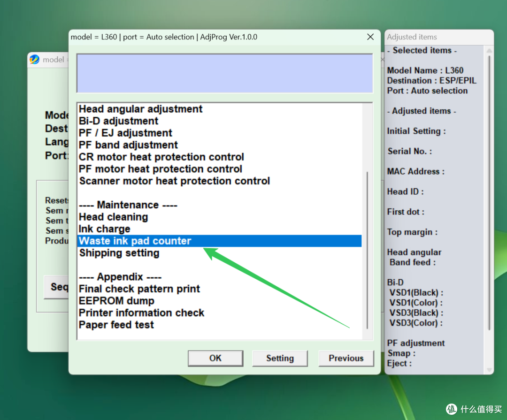Viewport: 507px width, 420px height.
Task: Click the Smap label under PF adjustment
Action: (x=401, y=353)
